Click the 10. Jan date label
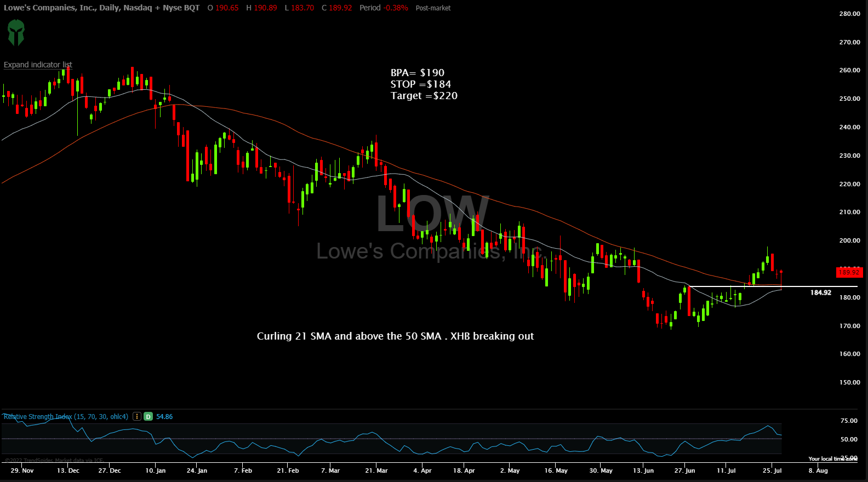 (155, 470)
